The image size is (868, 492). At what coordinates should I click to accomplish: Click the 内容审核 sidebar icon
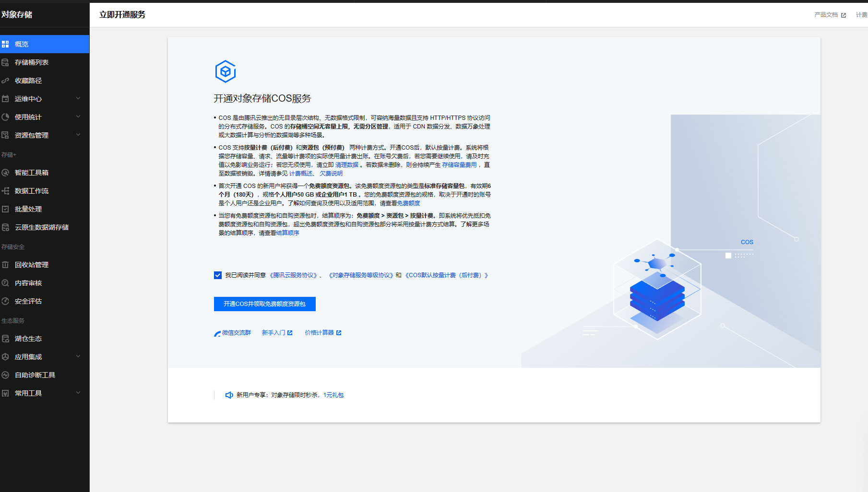click(5, 283)
